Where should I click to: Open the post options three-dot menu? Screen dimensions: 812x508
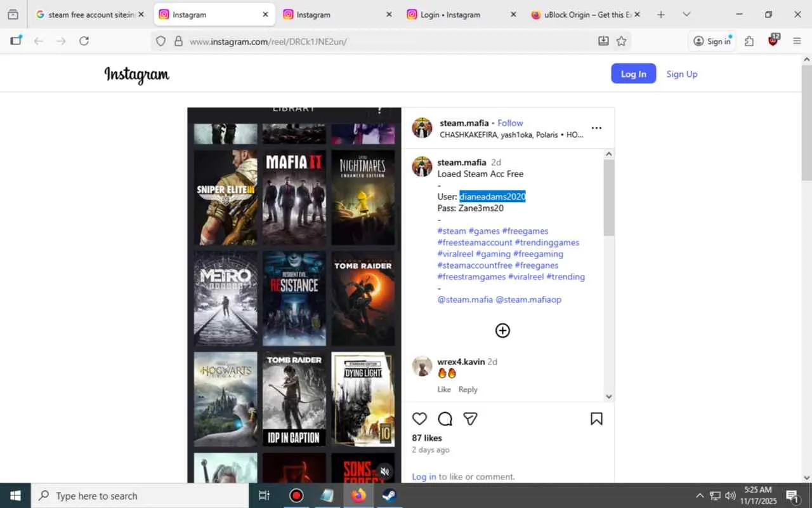pyautogui.click(x=596, y=128)
